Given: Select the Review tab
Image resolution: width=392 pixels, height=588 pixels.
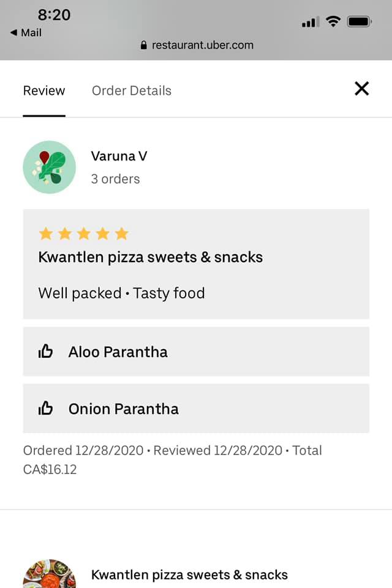Looking at the screenshot, I should pos(44,91).
